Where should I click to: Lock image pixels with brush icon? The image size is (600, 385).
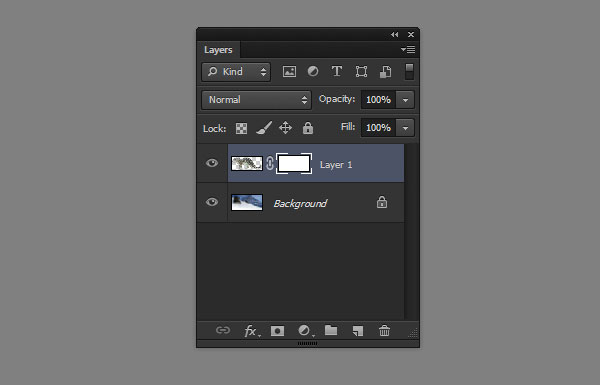pos(264,128)
